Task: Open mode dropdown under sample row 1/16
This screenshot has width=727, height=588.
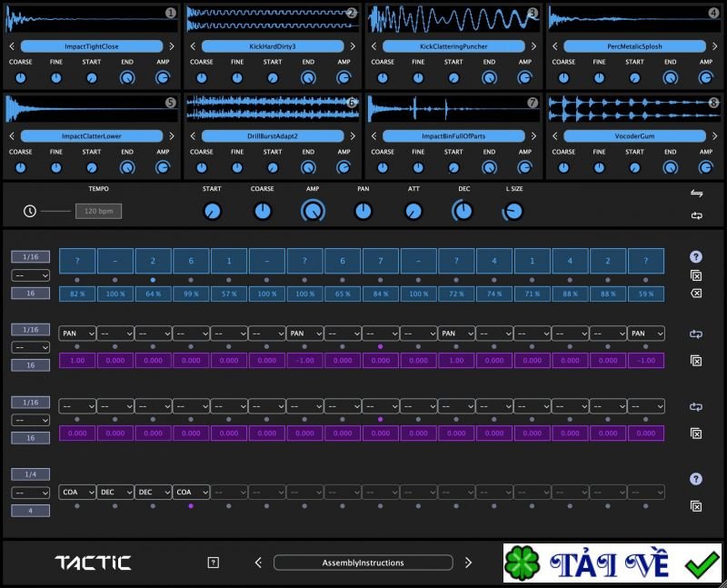Action: tap(31, 275)
